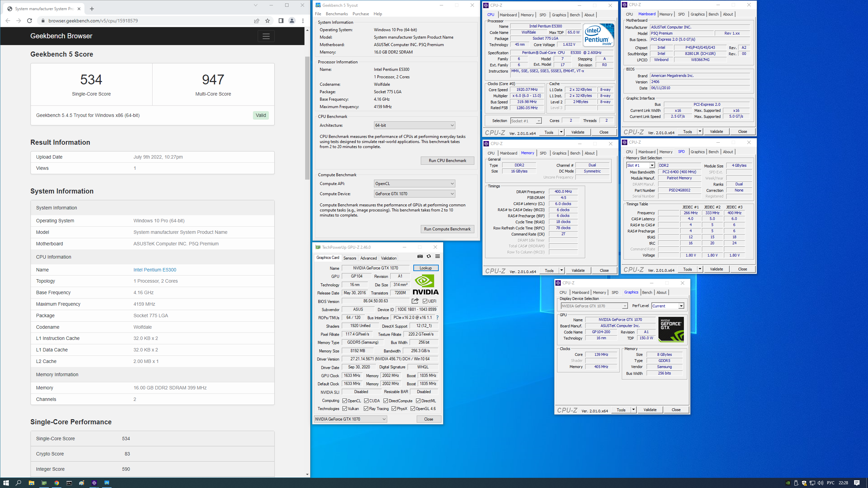The height and width of the screenshot is (488, 868).
Task: Open the NVIDIA tray icon
Action: coord(788,483)
